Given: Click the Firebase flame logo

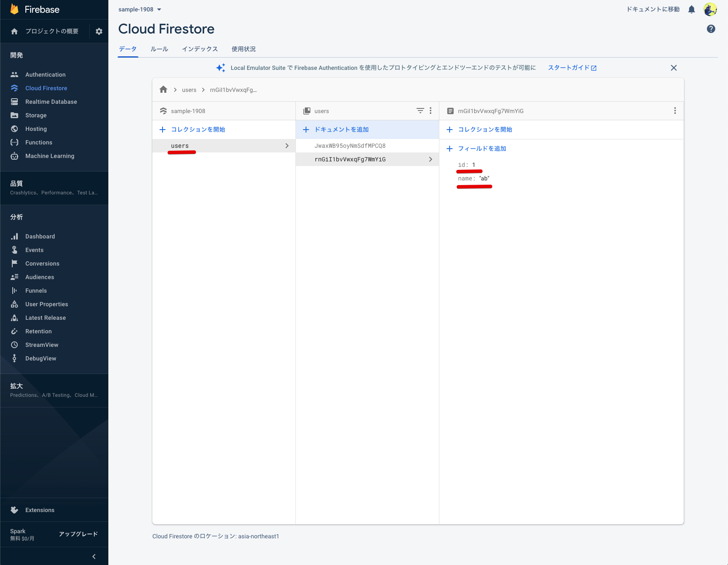Looking at the screenshot, I should [x=14, y=9].
